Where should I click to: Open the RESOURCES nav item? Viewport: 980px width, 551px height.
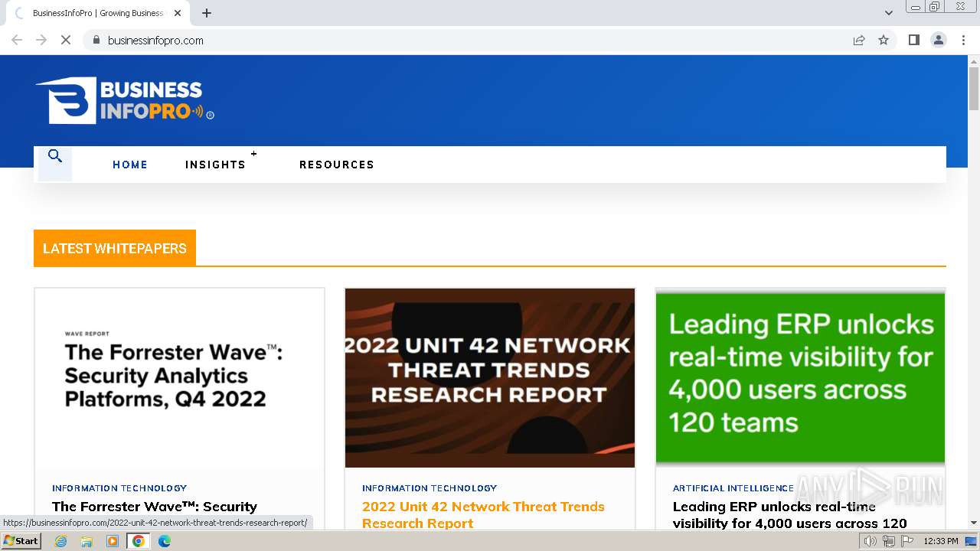[x=337, y=165]
